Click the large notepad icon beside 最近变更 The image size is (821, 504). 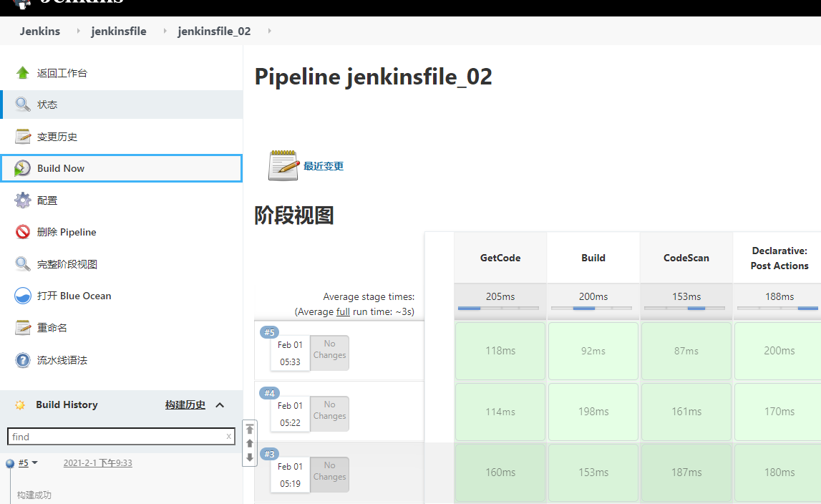[x=283, y=165]
